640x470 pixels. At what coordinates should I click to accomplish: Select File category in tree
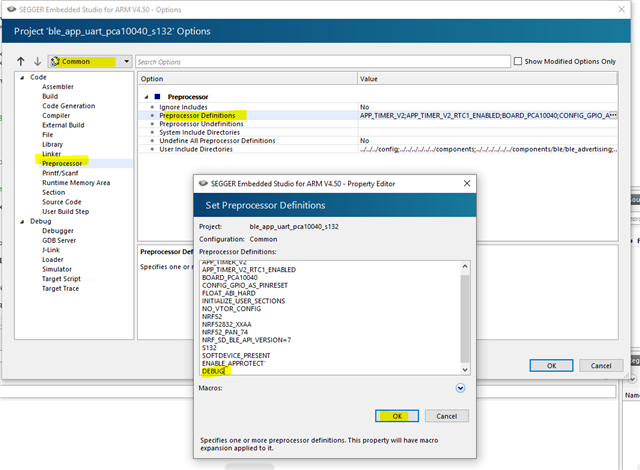[x=47, y=135]
